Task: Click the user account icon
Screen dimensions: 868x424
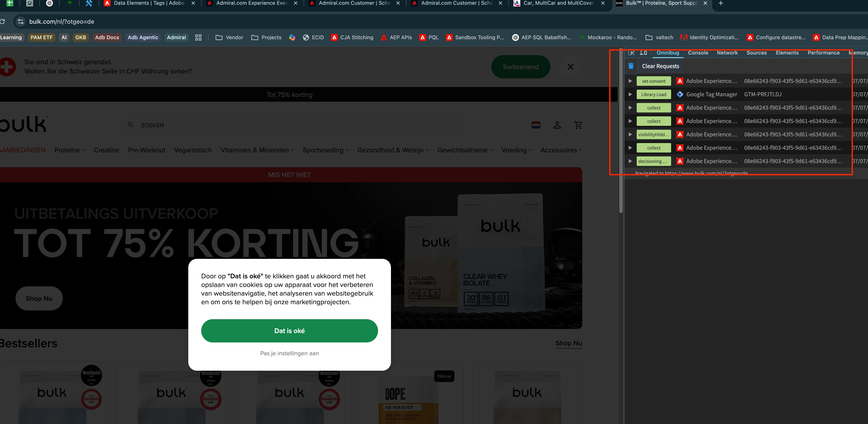Action: coord(557,125)
